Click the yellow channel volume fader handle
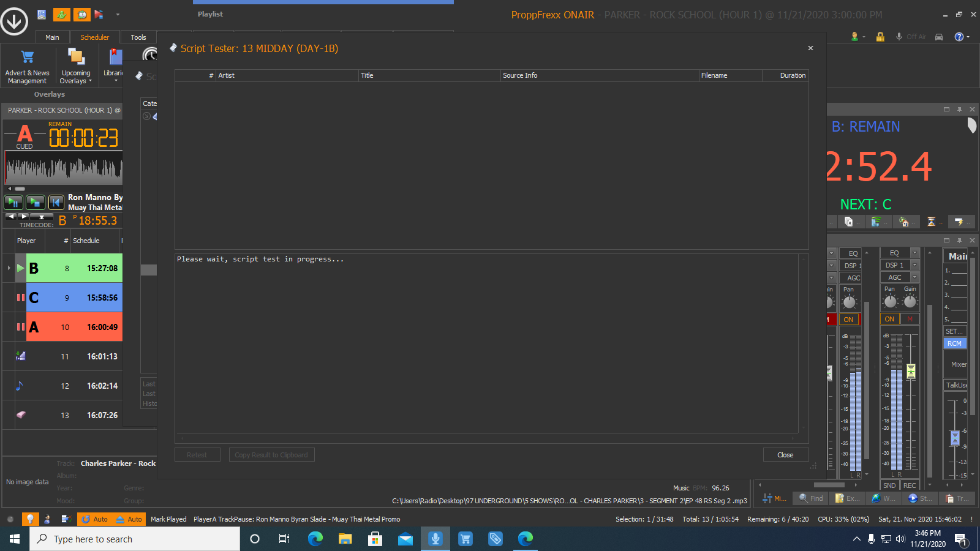This screenshot has height=551, width=980. 911,371
